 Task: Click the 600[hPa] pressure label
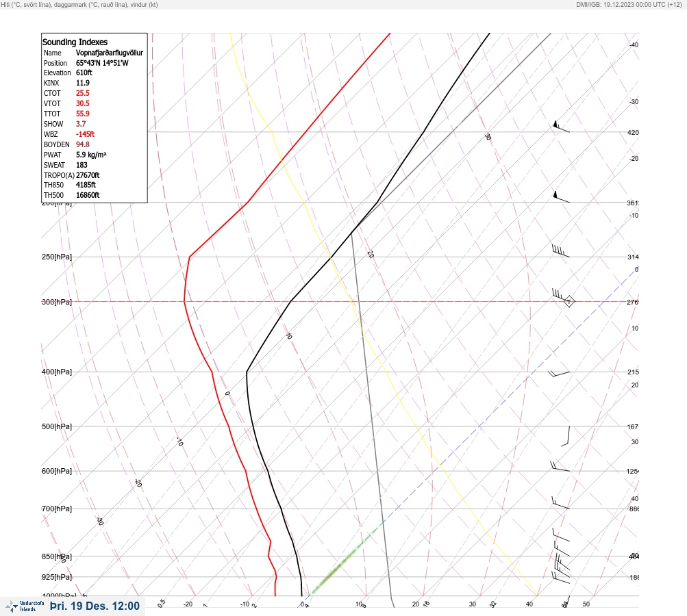pyautogui.click(x=57, y=471)
